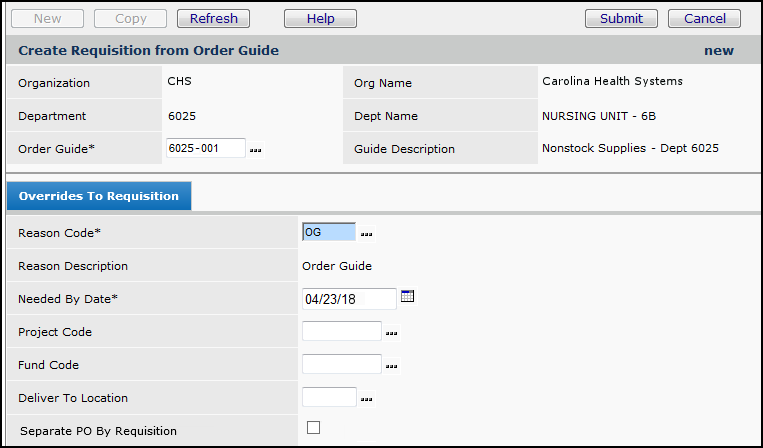Open lookup for Reason Code field

pos(366,234)
